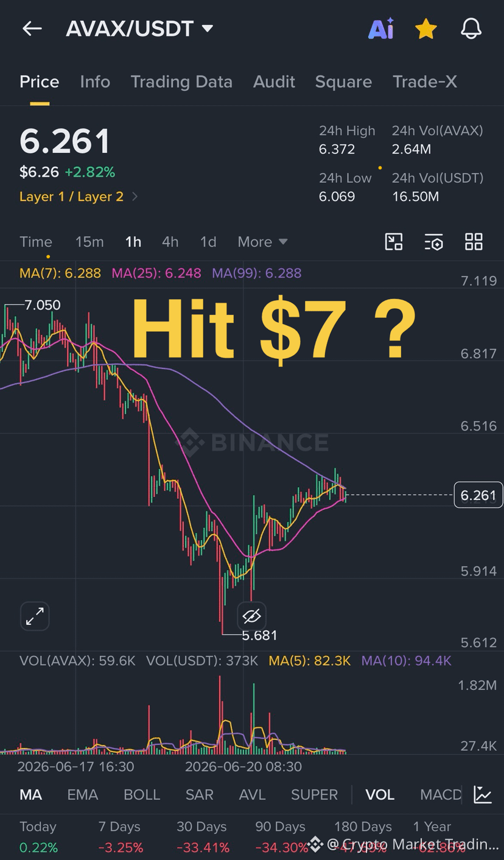Image resolution: width=504 pixels, height=860 pixels.
Task: Select the MA indicator
Action: coord(31,795)
